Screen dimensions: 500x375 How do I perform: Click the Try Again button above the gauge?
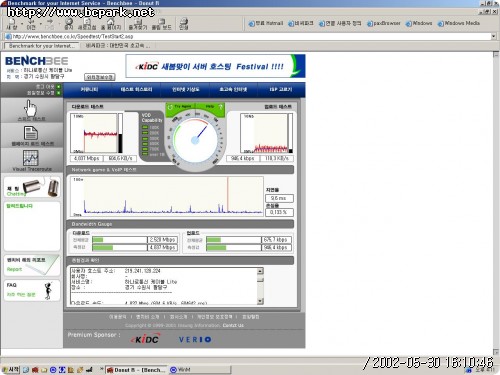180,107
